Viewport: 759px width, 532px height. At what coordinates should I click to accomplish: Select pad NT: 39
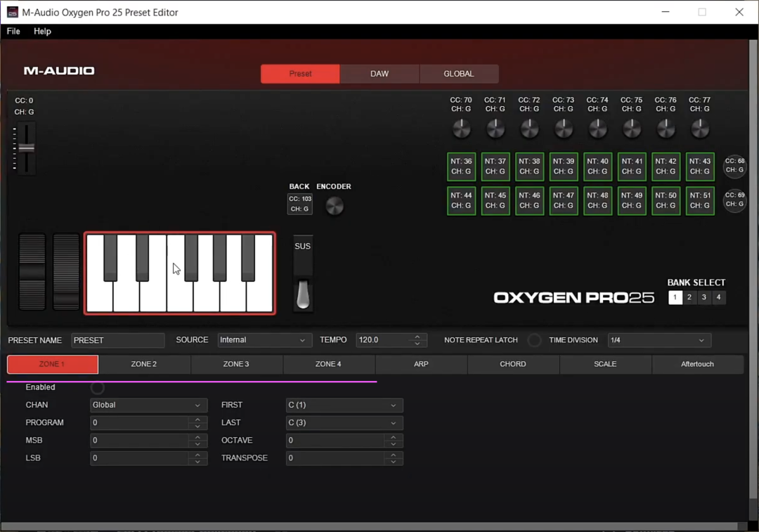564,167
